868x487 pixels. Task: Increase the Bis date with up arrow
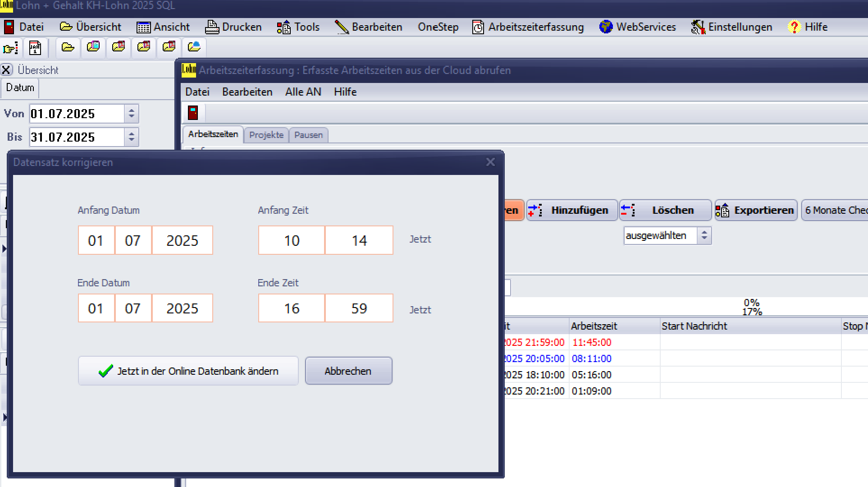point(132,133)
